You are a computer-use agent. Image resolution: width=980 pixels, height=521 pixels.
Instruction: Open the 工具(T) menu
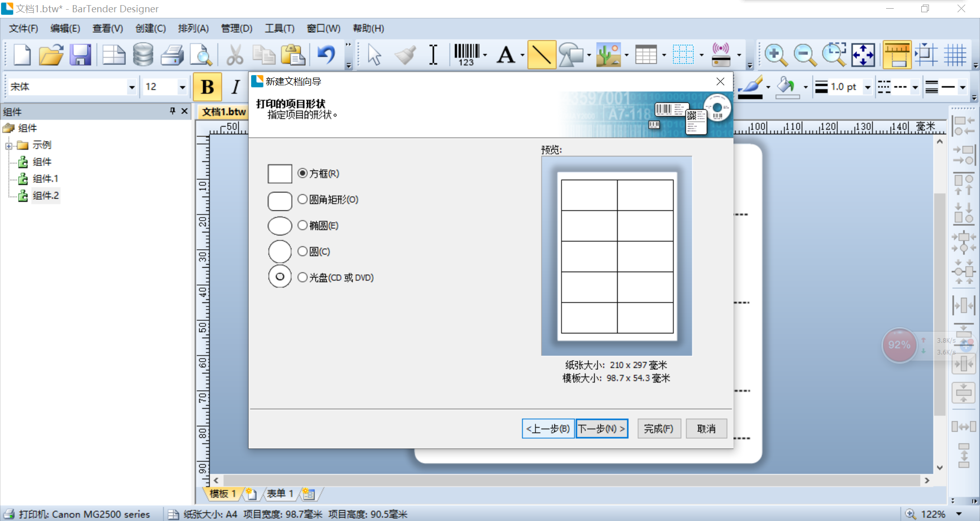[280, 29]
